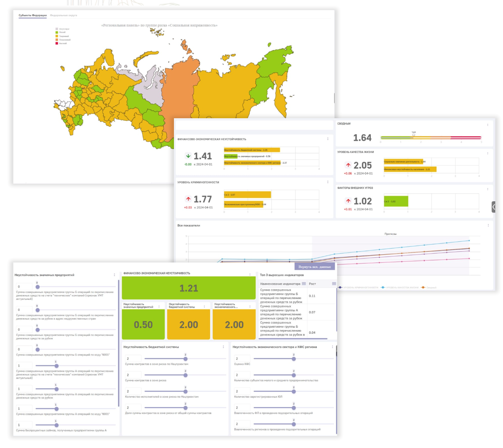Viewport: 503px width, 448px height.
Task: Click the 1.21 Финансово-экономическая неустойчивость tile
Action: (x=189, y=288)
